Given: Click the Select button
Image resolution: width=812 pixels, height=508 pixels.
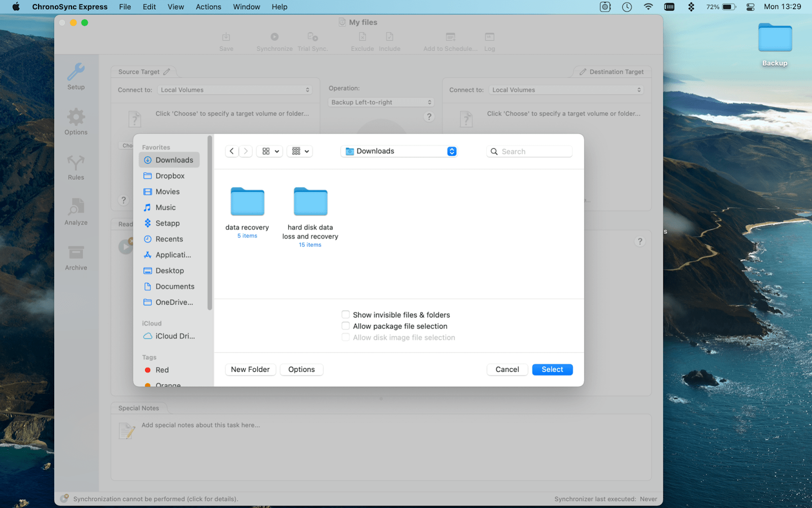Looking at the screenshot, I should (552, 369).
